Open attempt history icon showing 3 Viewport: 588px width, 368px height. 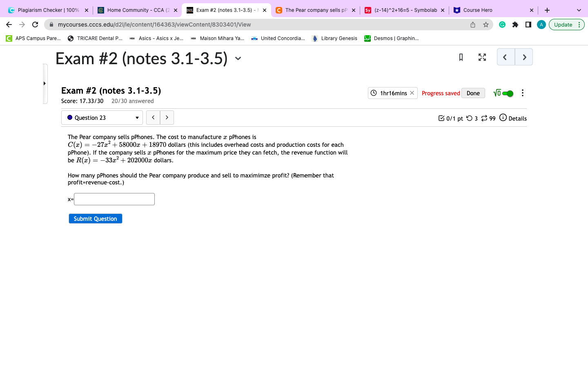tap(470, 118)
